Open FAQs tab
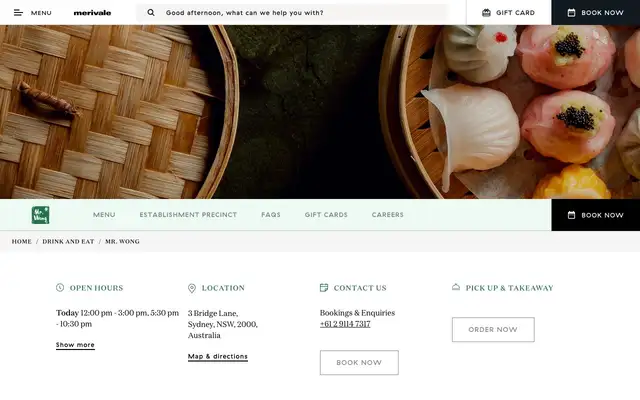Screen dimensions: 640x400 coord(271,215)
